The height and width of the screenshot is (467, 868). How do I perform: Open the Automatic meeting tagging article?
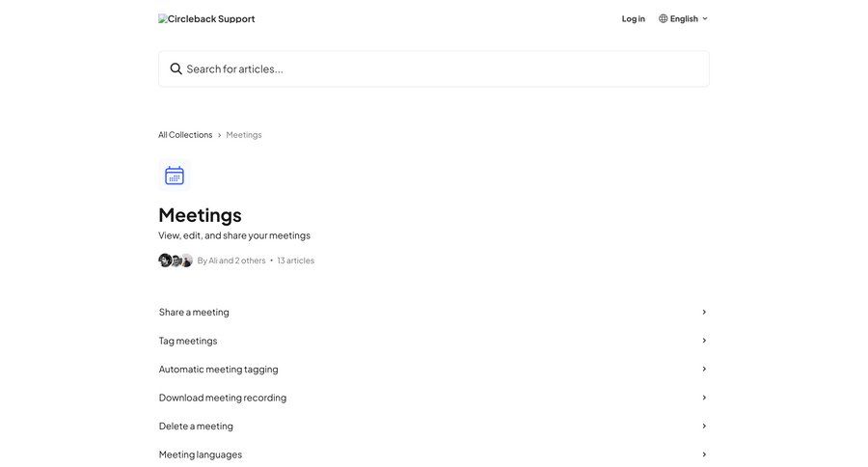(219, 369)
